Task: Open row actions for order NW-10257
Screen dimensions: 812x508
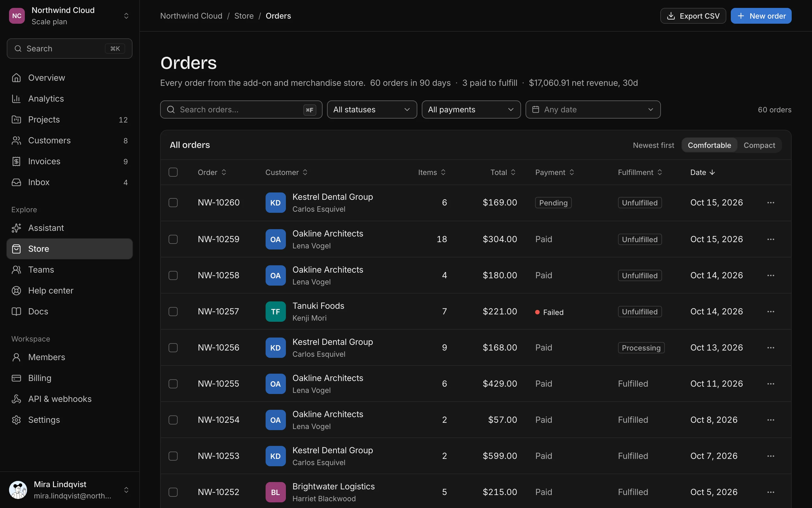Action: point(770,312)
